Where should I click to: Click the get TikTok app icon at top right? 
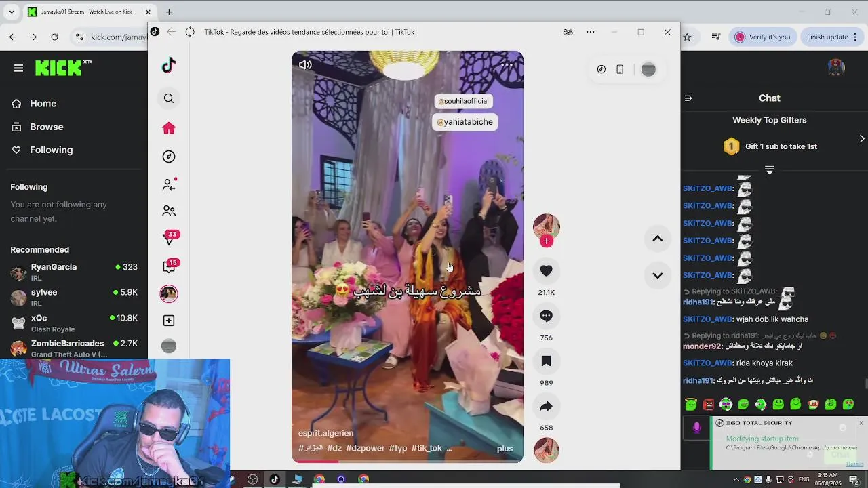click(x=601, y=69)
